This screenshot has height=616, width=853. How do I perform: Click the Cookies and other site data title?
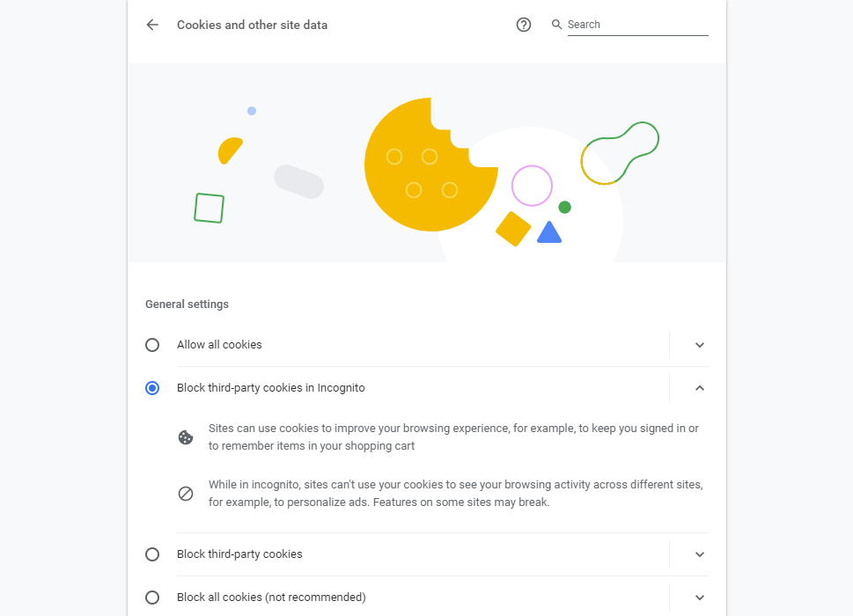point(252,25)
